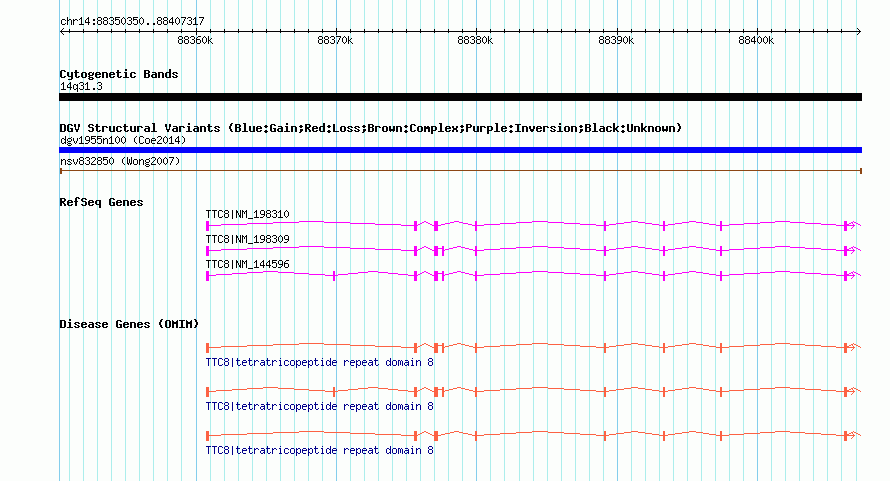Click the left arrow end of the ruler
The image size is (890, 481).
62,32
